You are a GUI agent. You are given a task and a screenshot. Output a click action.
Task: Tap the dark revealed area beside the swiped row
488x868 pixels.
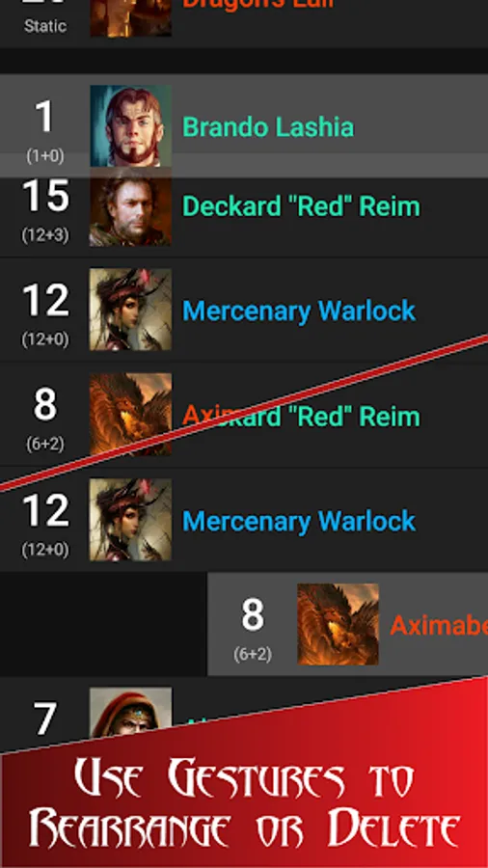pyautogui.click(x=103, y=624)
